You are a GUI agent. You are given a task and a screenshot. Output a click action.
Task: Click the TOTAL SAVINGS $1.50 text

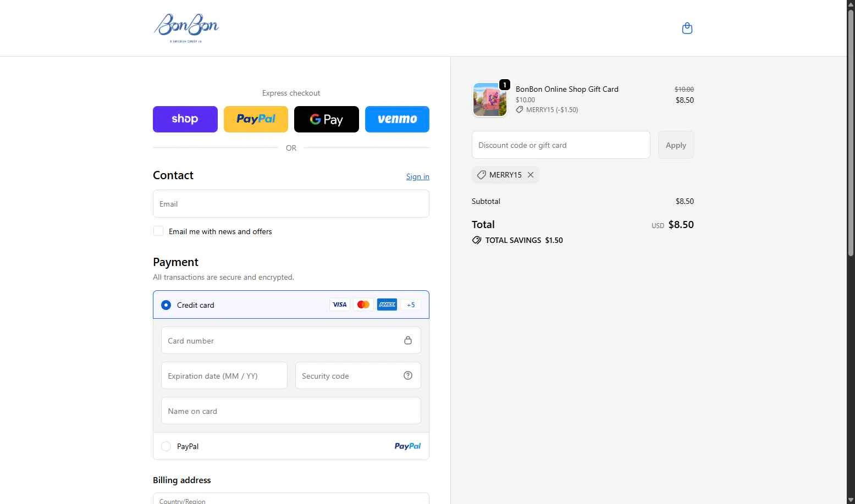524,240
